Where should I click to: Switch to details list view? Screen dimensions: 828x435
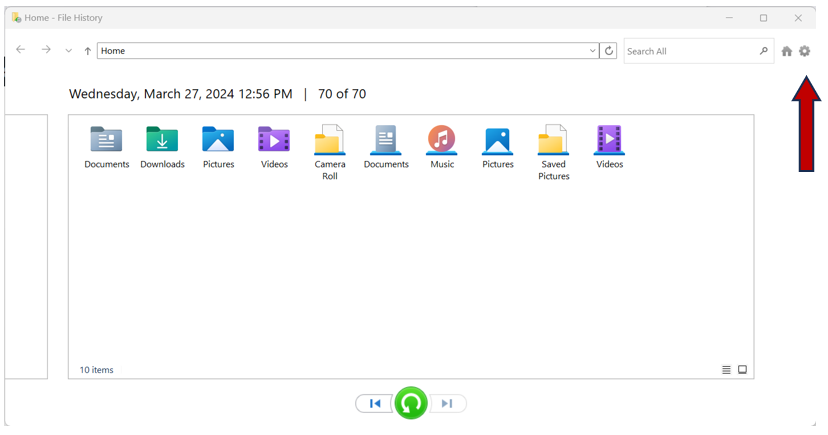pos(726,370)
